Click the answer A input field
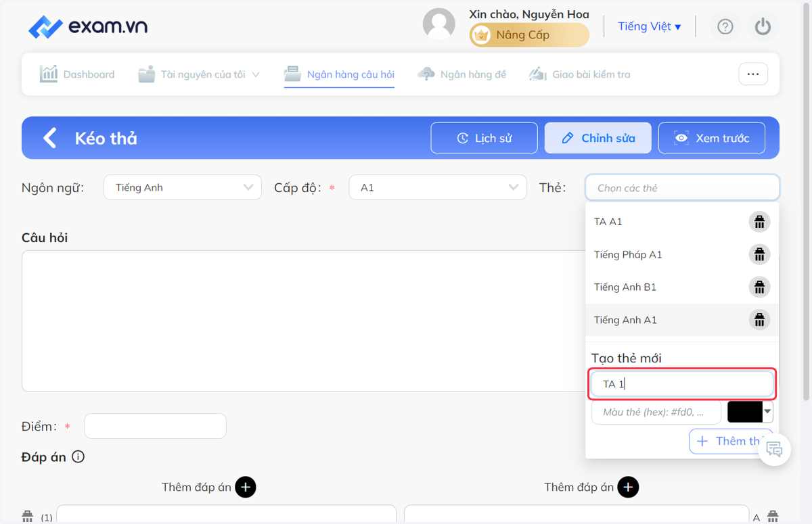812x524 pixels. coord(577,515)
